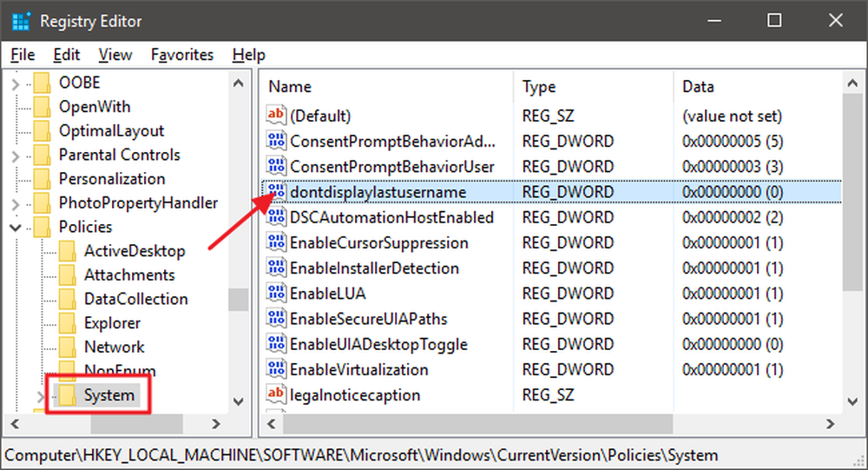Screen dimensions: 868x470
Task: Click the ConsentPromptBehaviorUser DWORD icon
Action: click(276, 166)
